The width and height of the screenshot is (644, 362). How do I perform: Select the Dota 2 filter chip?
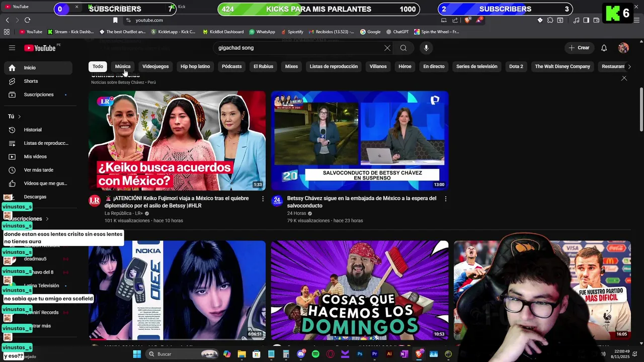[x=516, y=66]
